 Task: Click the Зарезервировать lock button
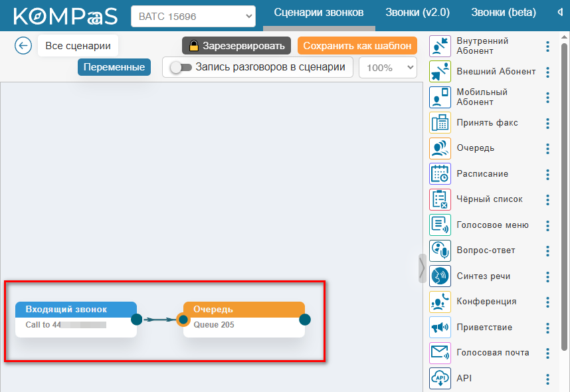[237, 46]
